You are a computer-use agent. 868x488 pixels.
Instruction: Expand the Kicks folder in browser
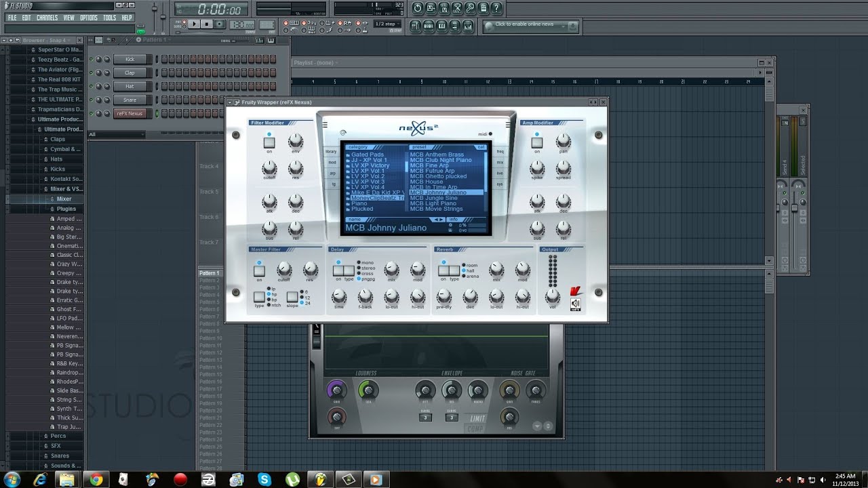[x=57, y=169]
